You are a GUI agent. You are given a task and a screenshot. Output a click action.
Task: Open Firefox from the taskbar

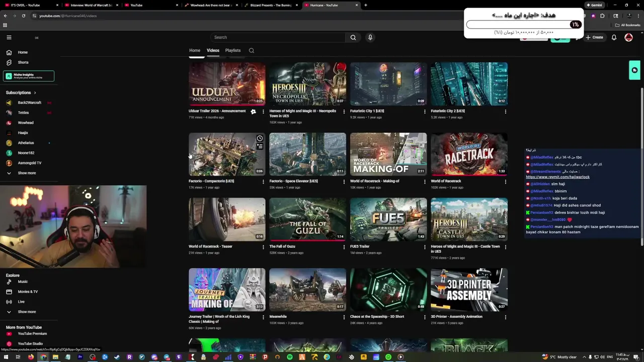(31, 357)
